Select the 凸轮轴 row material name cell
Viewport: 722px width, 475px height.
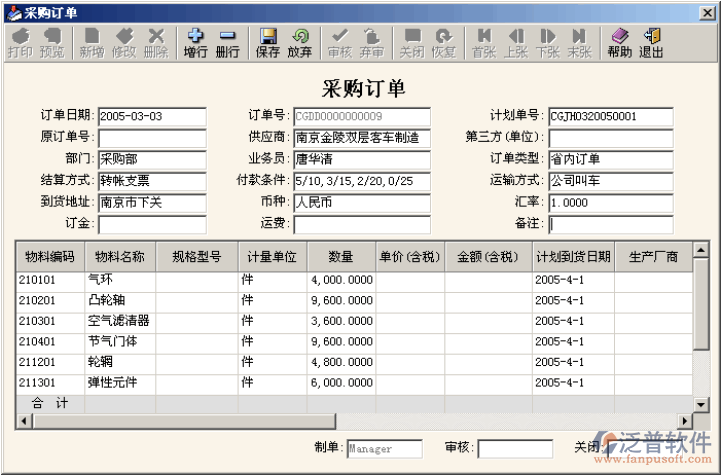[x=120, y=300]
